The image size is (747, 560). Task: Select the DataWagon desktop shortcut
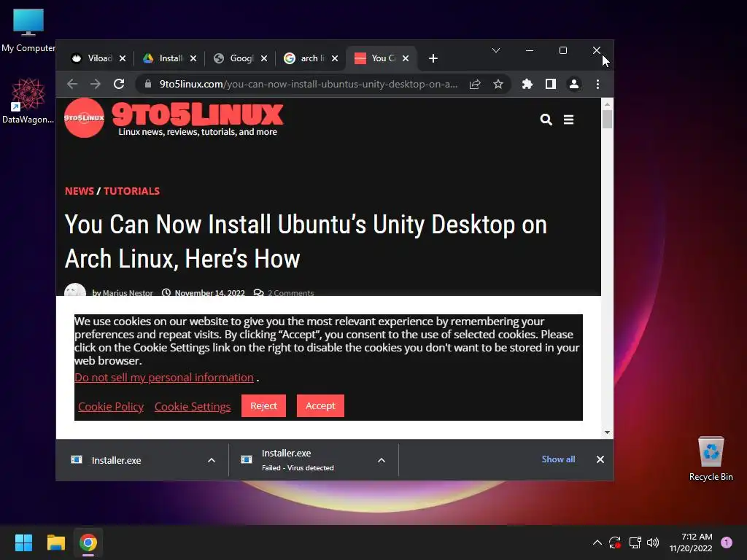[x=28, y=101]
